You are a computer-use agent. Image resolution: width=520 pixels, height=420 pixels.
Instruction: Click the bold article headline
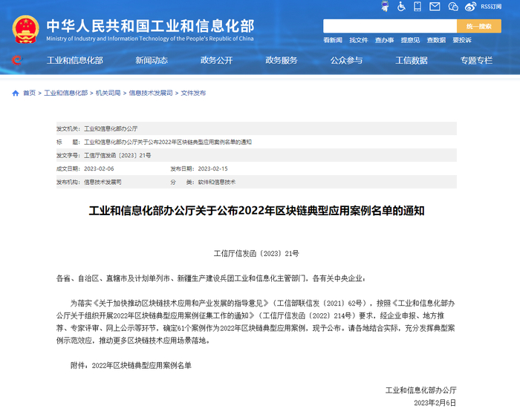257,211
